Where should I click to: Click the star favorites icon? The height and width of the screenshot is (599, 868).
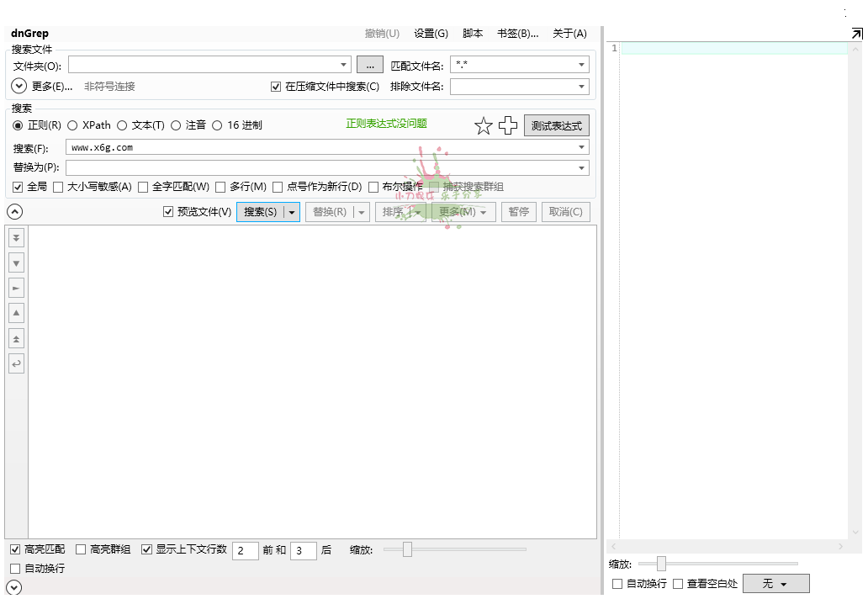(x=484, y=125)
